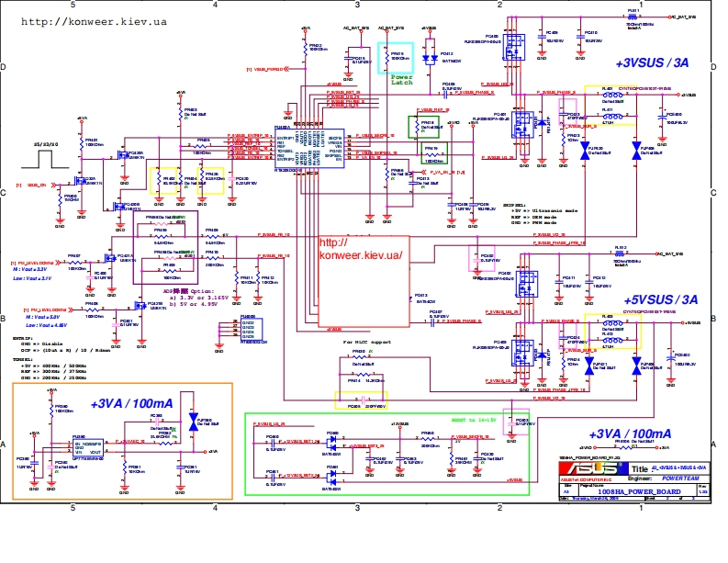728x563 pixels.
Task: Open the red konweer.kiev.ua watermark link
Action: (x=360, y=249)
